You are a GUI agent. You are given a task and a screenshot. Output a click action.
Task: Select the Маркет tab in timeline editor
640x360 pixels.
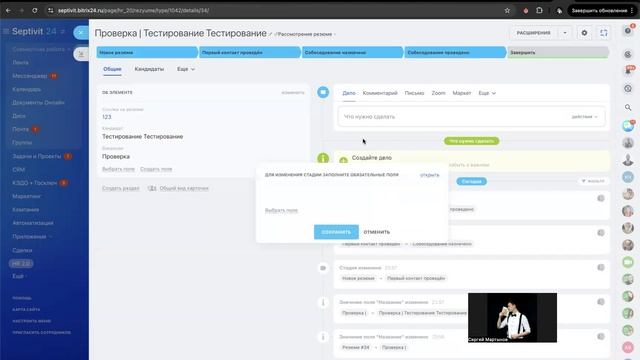(462, 93)
